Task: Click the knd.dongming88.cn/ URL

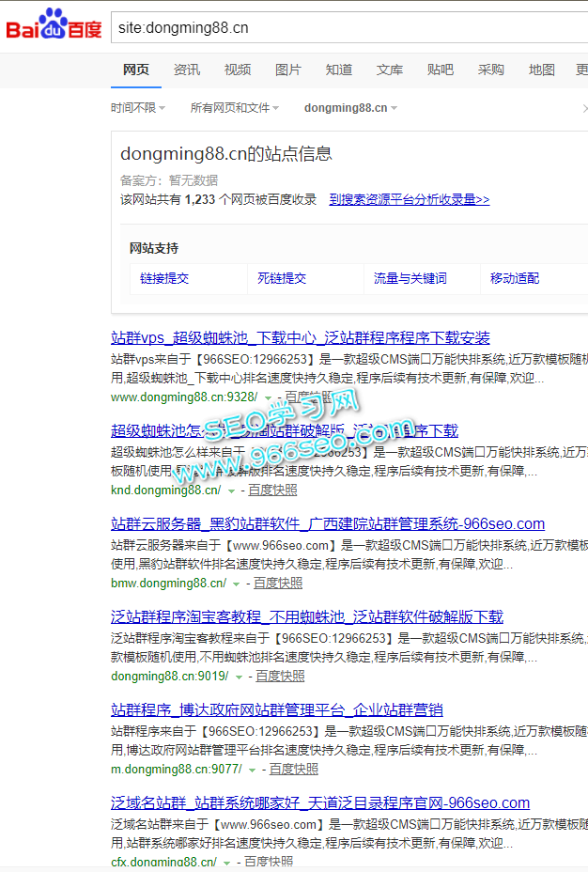Action: pos(165,490)
